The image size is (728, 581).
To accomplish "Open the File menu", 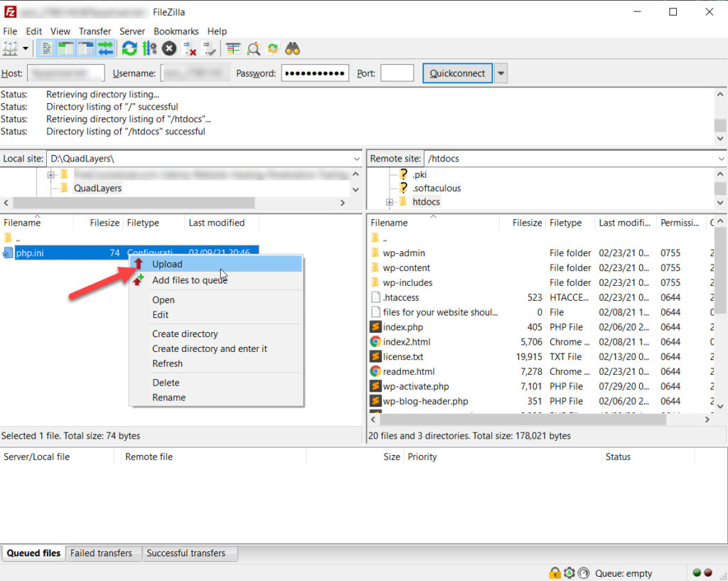I will tap(10, 31).
